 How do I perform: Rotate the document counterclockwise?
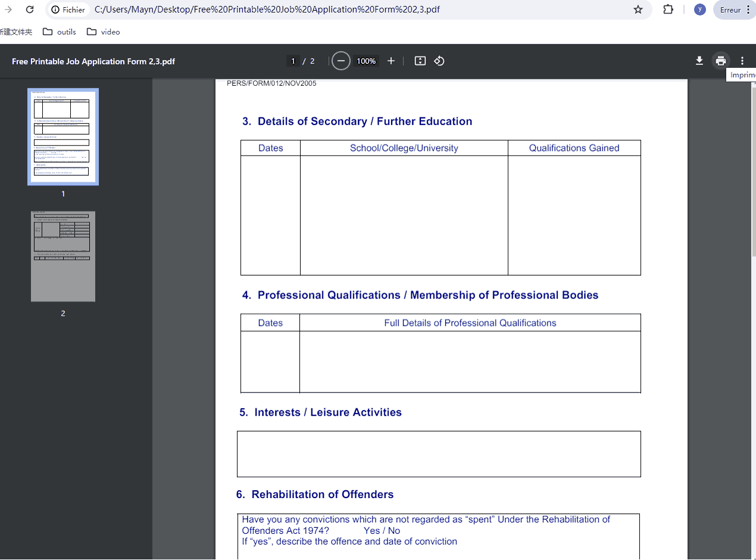pos(439,61)
